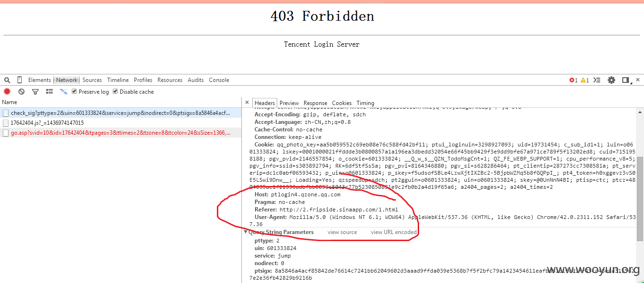Click the ptsigx parameter label
This screenshot has height=283, width=644.
coord(263,271)
